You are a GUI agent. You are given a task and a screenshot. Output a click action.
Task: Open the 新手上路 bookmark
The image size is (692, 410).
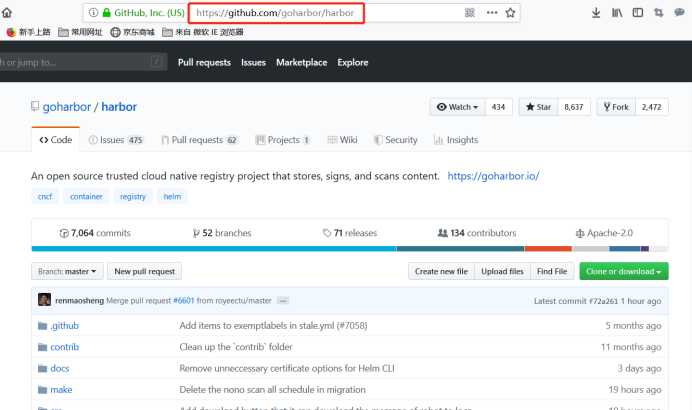29,32
